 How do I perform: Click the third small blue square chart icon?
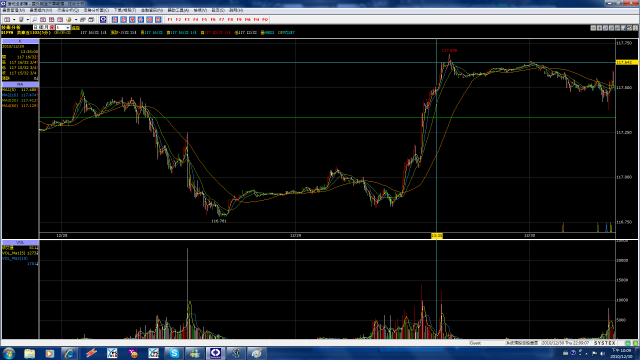coord(132,19)
